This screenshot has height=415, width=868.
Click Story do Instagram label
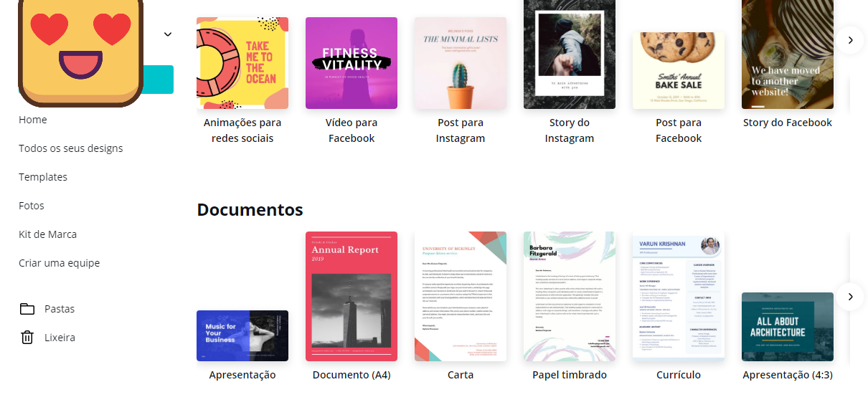tap(570, 130)
